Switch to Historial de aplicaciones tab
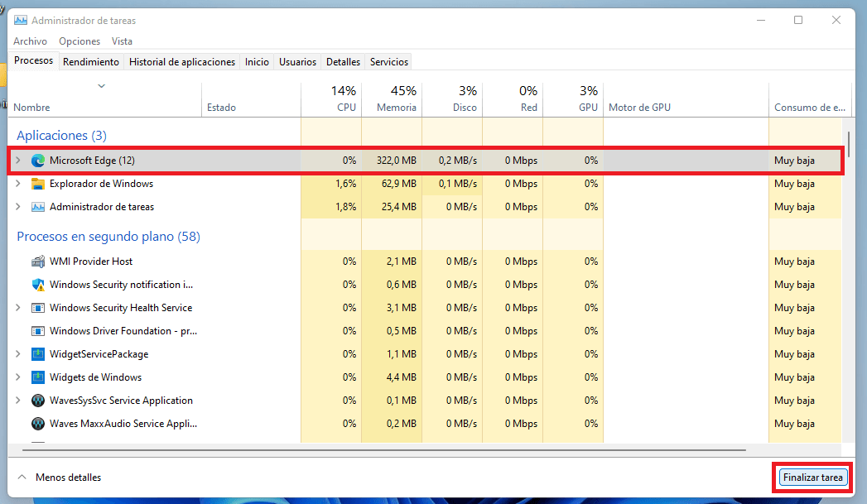 (182, 62)
